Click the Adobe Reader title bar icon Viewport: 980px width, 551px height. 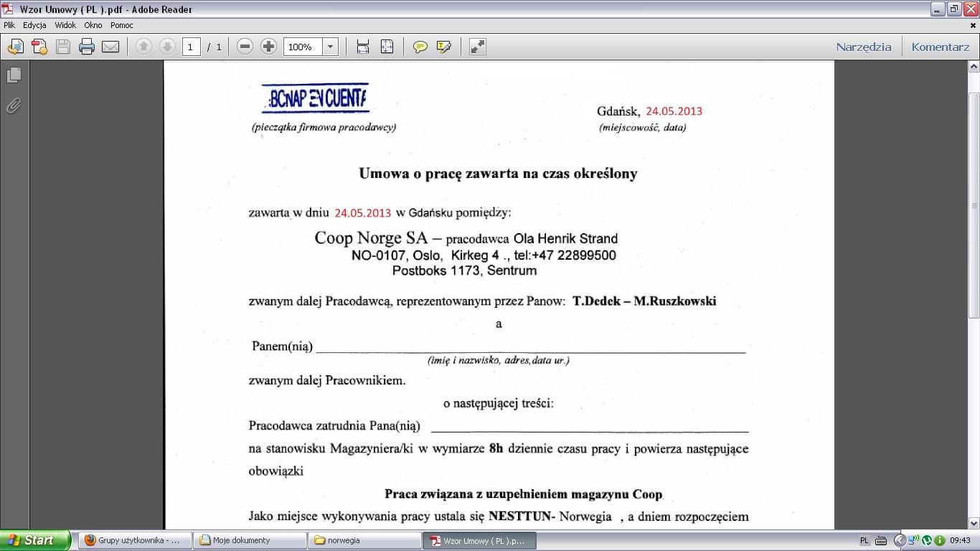(x=8, y=9)
